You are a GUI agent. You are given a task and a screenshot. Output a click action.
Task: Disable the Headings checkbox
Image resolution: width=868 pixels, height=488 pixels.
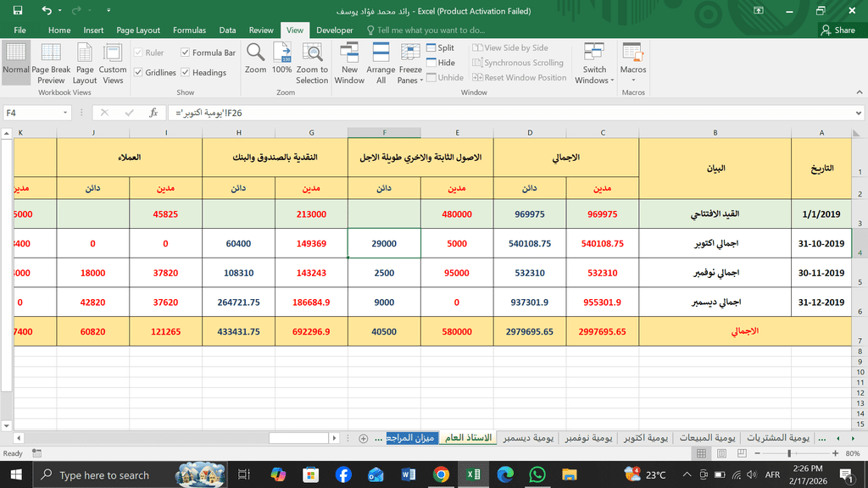point(186,73)
